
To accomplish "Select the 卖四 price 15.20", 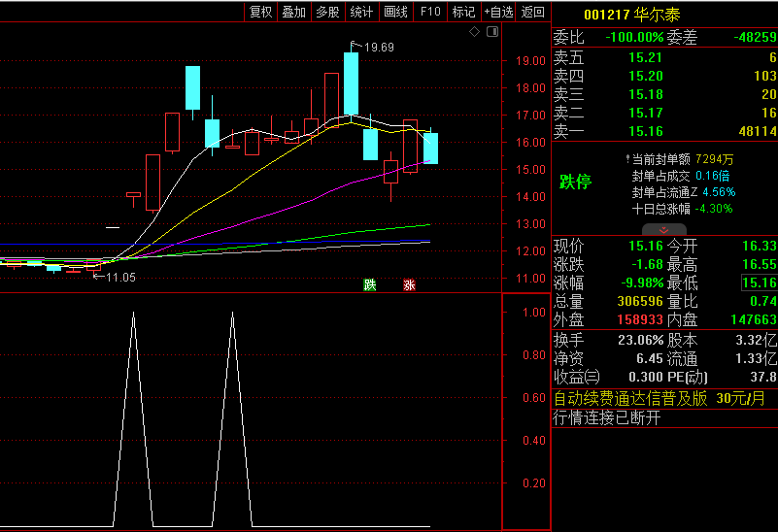I will pyautogui.click(x=646, y=76).
